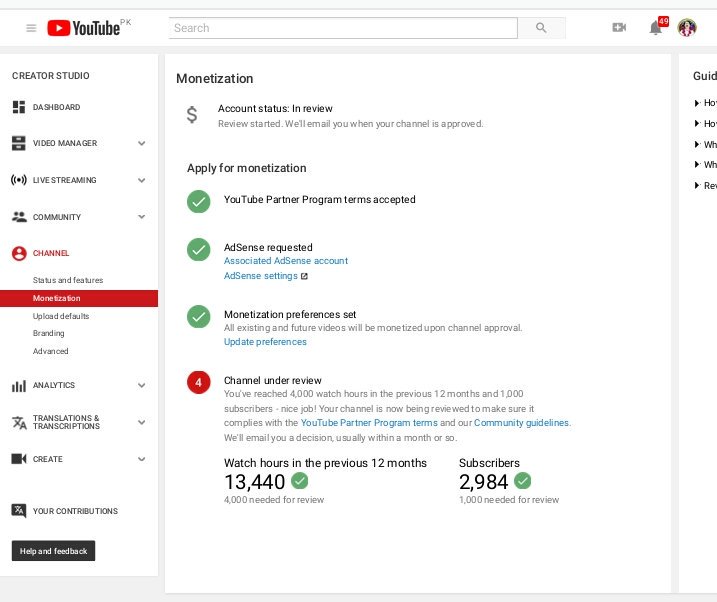Expand the Video Manager section chevron
The height and width of the screenshot is (602, 717).
click(x=142, y=144)
